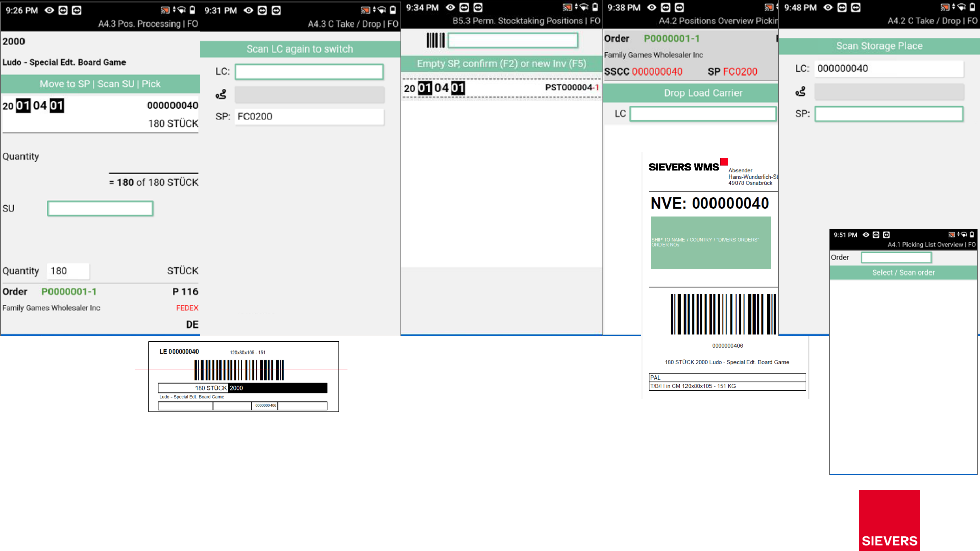Open order P0000001-1 in Pos. Processing

69,292
